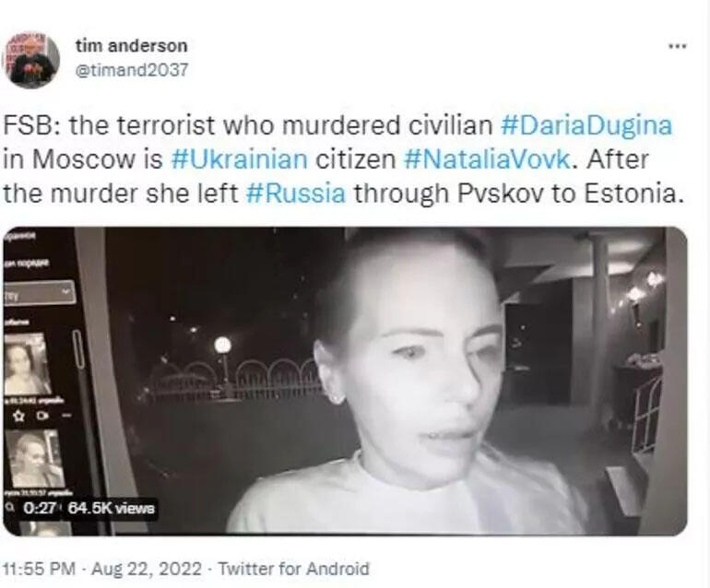Image resolution: width=710 pixels, height=588 pixels.
Task: Click the 11:55 PM Aug 22, 2022 timestamp
Action: (101, 569)
